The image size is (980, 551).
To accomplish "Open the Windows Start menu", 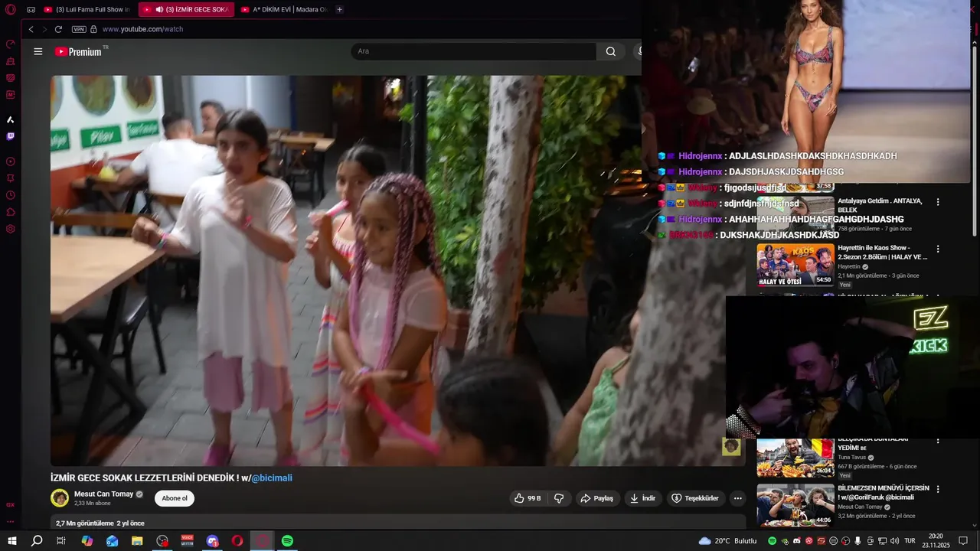I will click(11, 541).
